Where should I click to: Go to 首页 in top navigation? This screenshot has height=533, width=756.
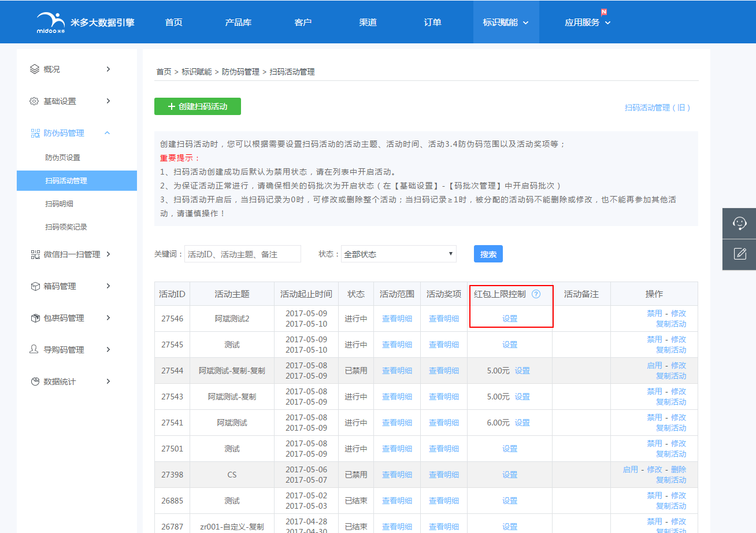tap(173, 23)
